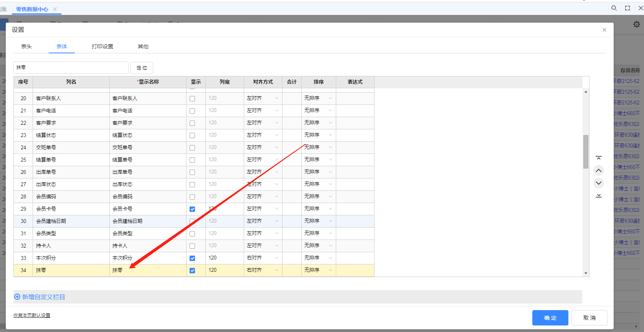This screenshot has height=332, width=644.
Task: Switch to the 表头 tab
Action: 26,46
